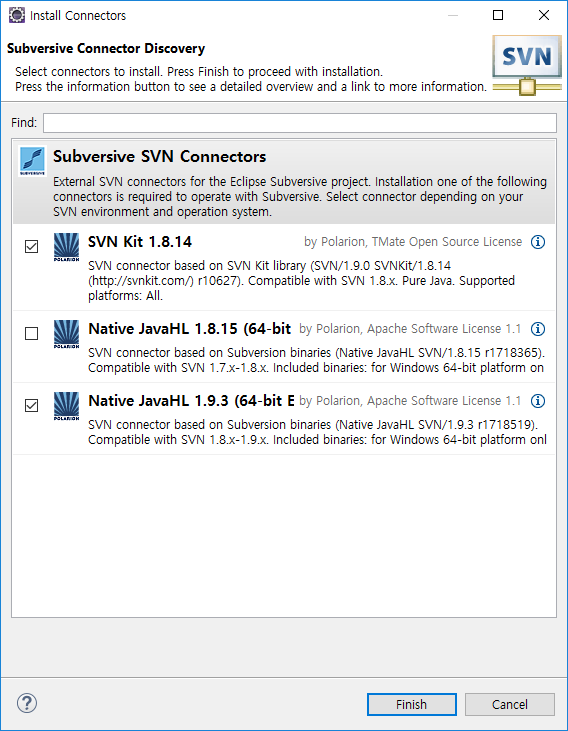Select Native JavaHL 1.8.15 (64-bit title
The image size is (568, 731).
[x=190, y=329]
